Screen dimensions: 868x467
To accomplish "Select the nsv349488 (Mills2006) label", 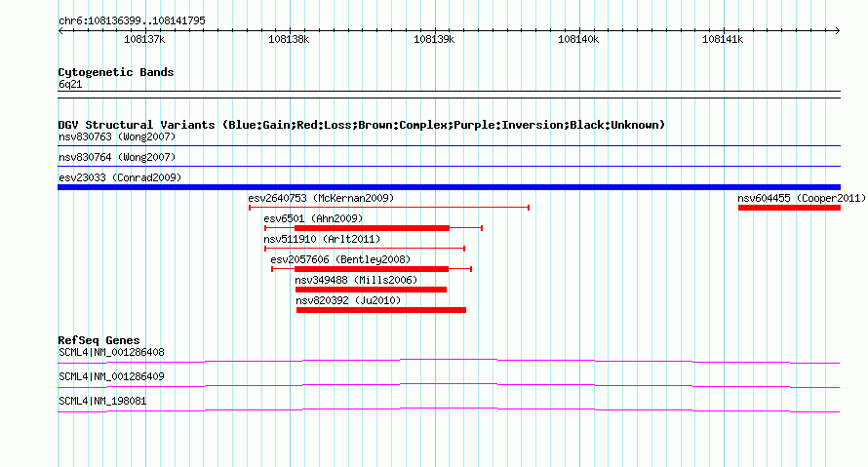I will [356, 280].
